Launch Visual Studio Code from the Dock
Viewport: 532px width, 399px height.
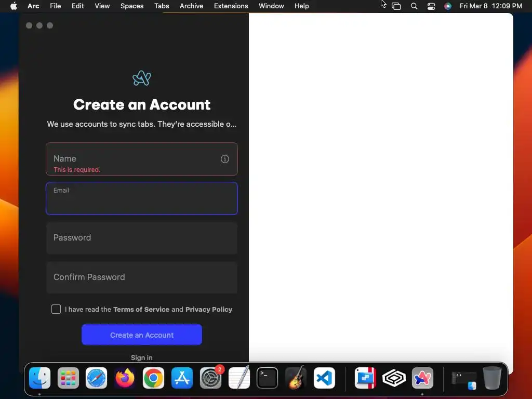coord(324,378)
